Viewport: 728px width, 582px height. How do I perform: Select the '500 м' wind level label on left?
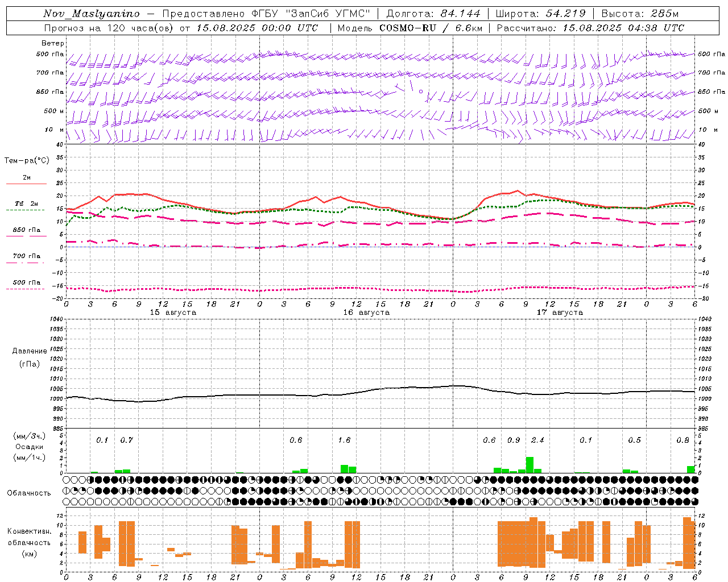[54, 111]
